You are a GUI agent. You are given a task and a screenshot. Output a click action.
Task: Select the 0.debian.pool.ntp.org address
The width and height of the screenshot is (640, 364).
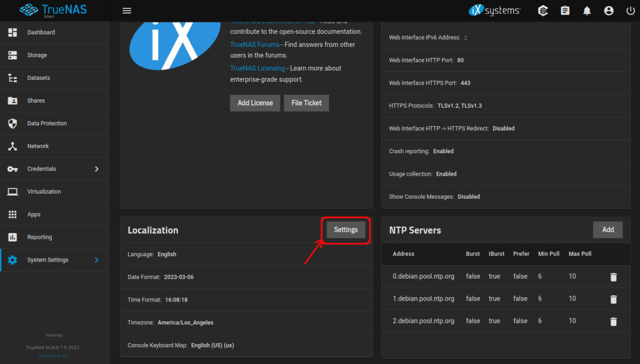point(423,277)
